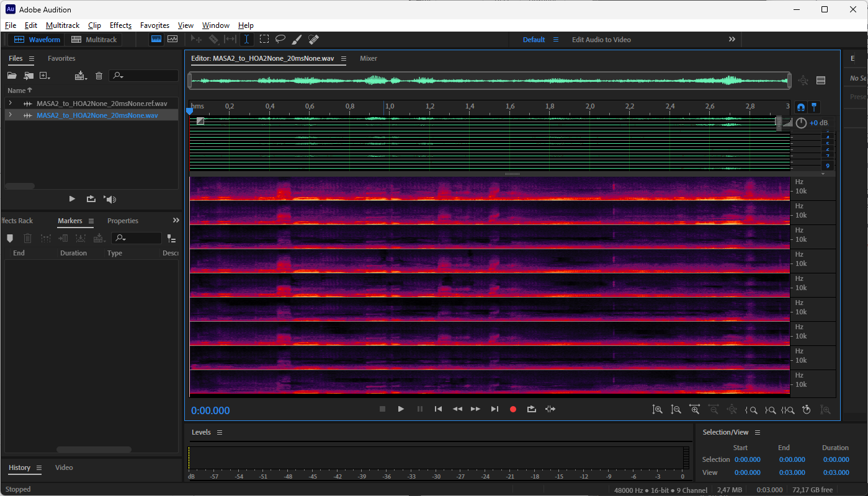Viewport: 868px width, 496px height.
Task: Expand the workspace overflow chevrons
Action: (732, 39)
